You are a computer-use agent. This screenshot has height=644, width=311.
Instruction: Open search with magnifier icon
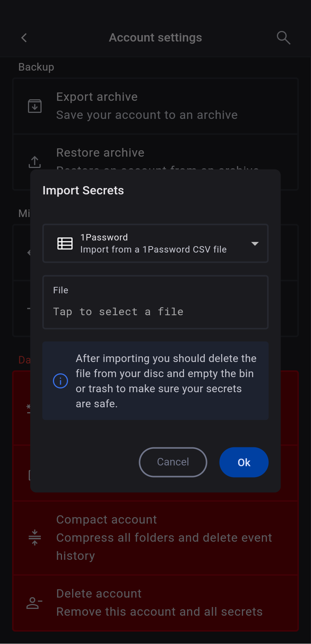tap(283, 38)
